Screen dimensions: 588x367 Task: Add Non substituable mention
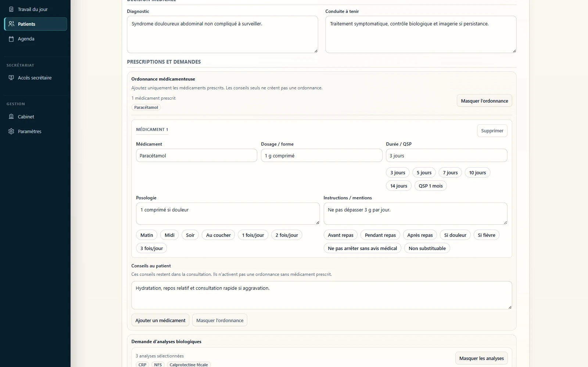pos(427,248)
